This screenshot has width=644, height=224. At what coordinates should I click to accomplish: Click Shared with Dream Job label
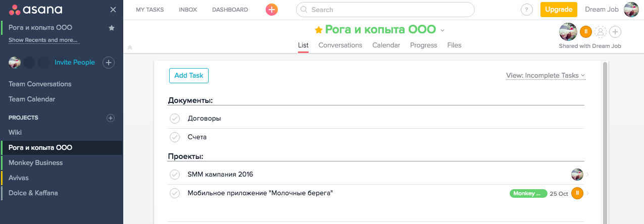590,46
